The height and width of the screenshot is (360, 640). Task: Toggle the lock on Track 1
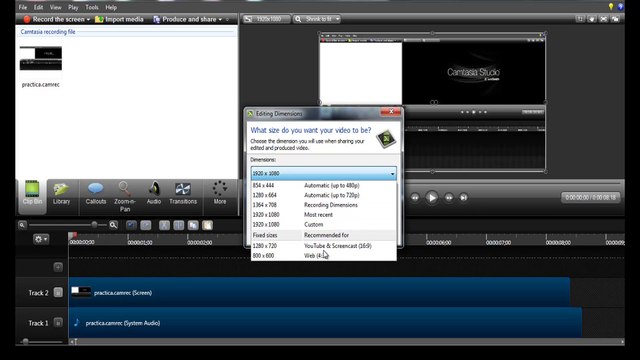click(58, 322)
